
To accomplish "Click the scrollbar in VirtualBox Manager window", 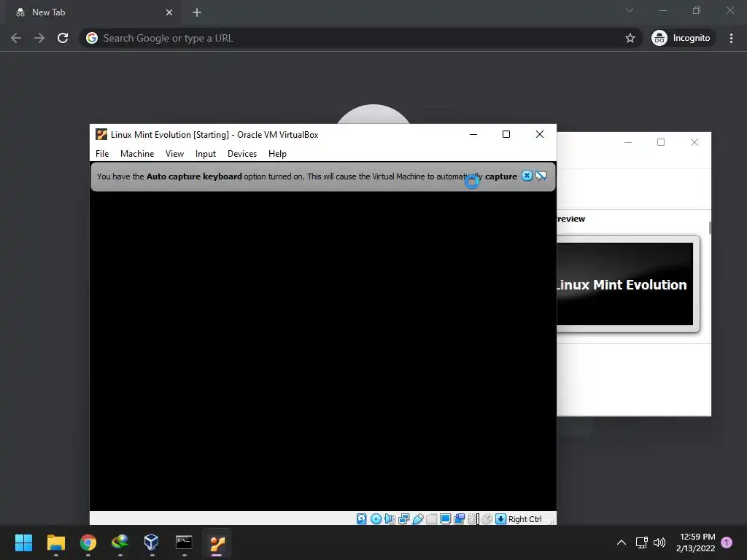I will pos(710,227).
